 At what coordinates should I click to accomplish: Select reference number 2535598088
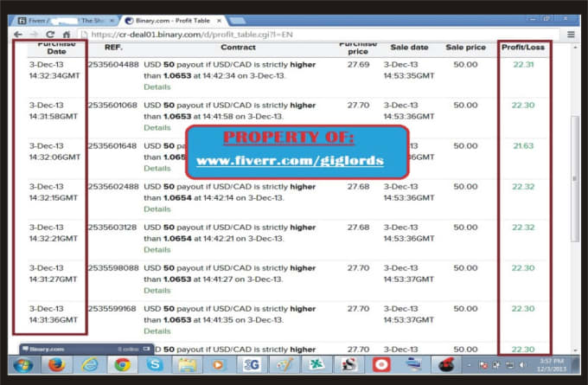pos(113,268)
